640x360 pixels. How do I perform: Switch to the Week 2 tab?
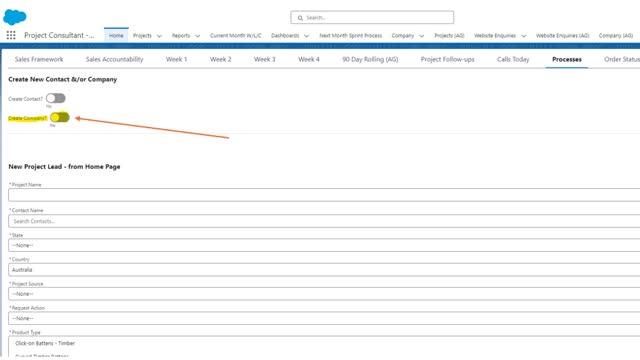coord(220,59)
